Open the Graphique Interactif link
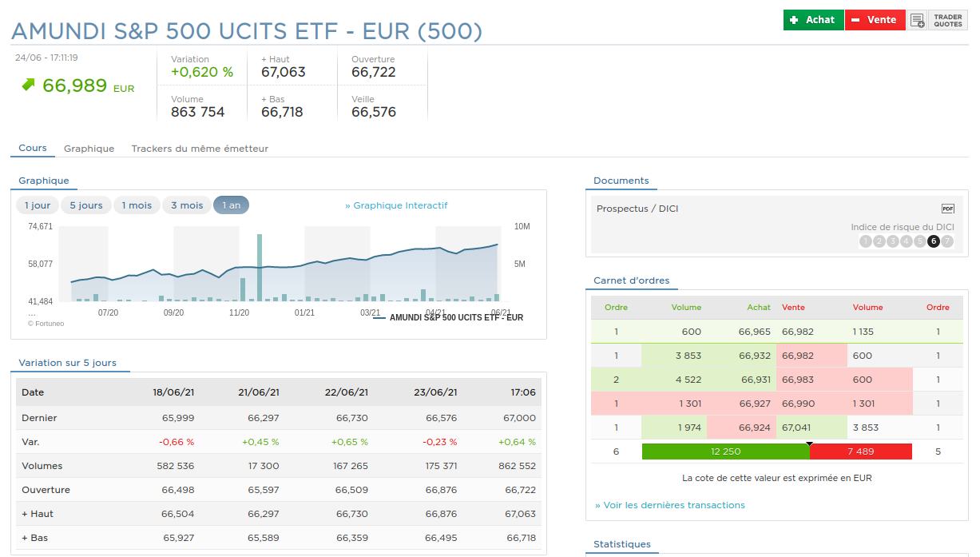Image resolution: width=980 pixels, height=557 pixels. pos(396,205)
